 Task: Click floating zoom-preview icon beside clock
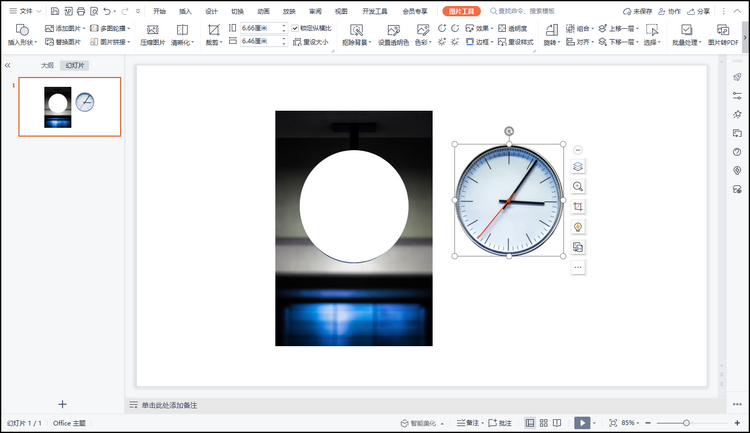(x=578, y=187)
